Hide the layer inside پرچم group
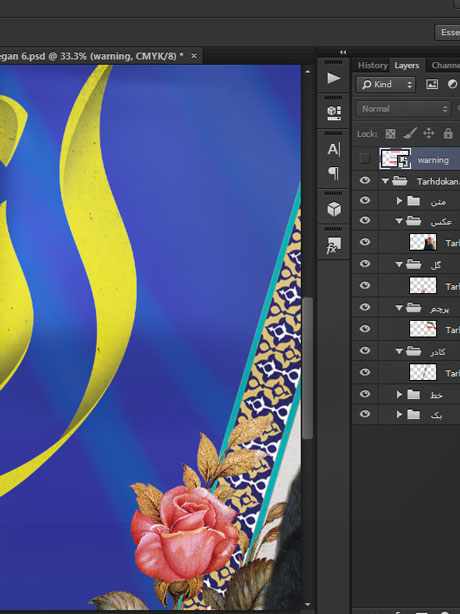Image resolution: width=460 pixels, height=614 pixels. (365, 329)
